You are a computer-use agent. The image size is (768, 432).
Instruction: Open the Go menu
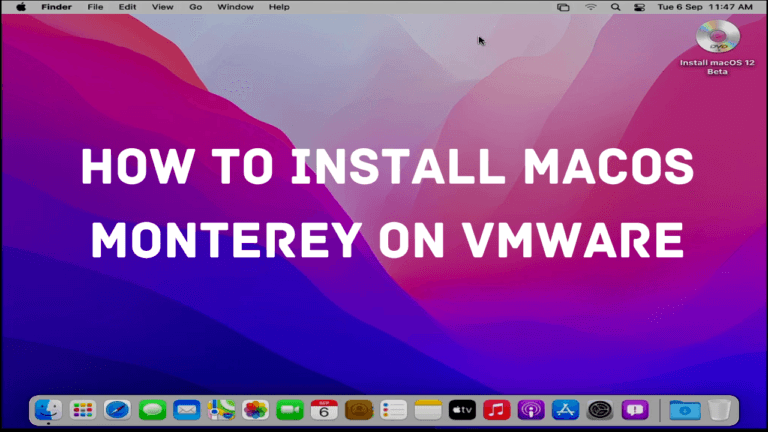[195, 7]
